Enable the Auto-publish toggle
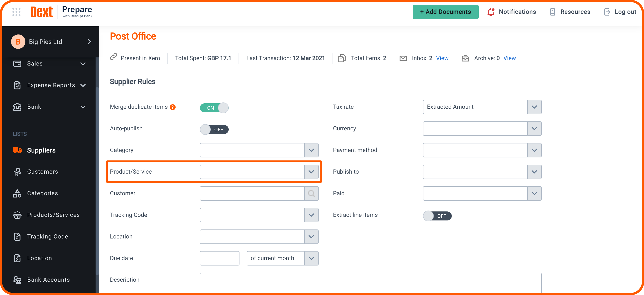 tap(214, 129)
